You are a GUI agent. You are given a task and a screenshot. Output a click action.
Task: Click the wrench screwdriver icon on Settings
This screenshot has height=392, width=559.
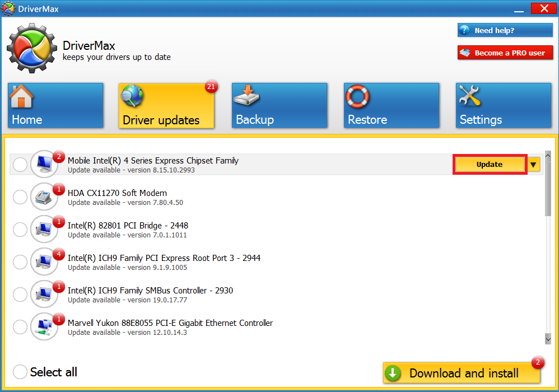tap(470, 96)
